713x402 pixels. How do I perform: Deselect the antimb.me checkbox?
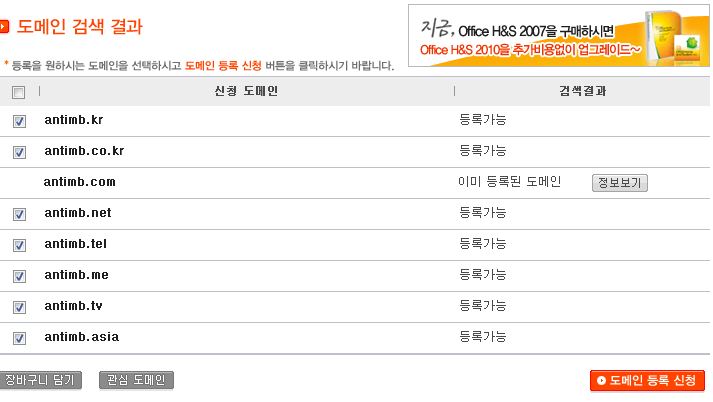tap(19, 276)
